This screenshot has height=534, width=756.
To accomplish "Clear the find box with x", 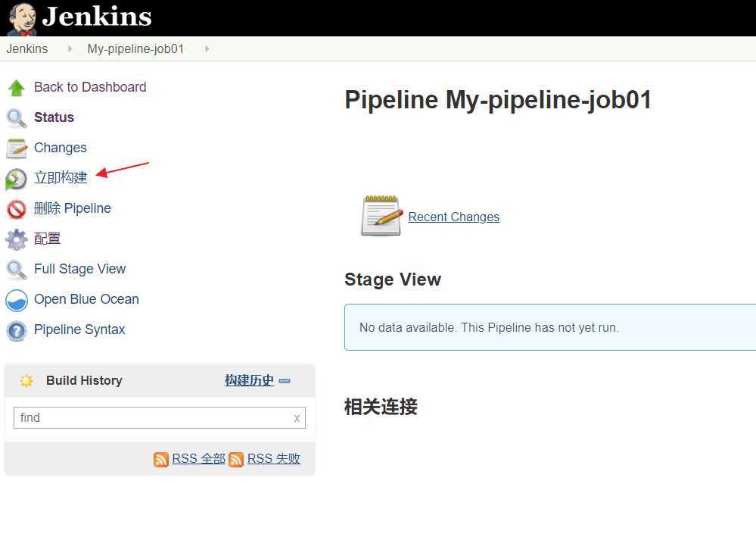I will (x=297, y=418).
